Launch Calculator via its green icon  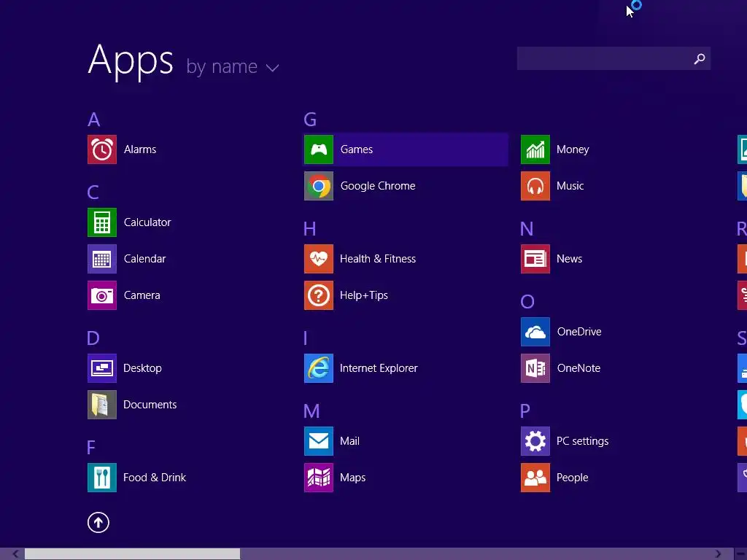pyautogui.click(x=102, y=222)
